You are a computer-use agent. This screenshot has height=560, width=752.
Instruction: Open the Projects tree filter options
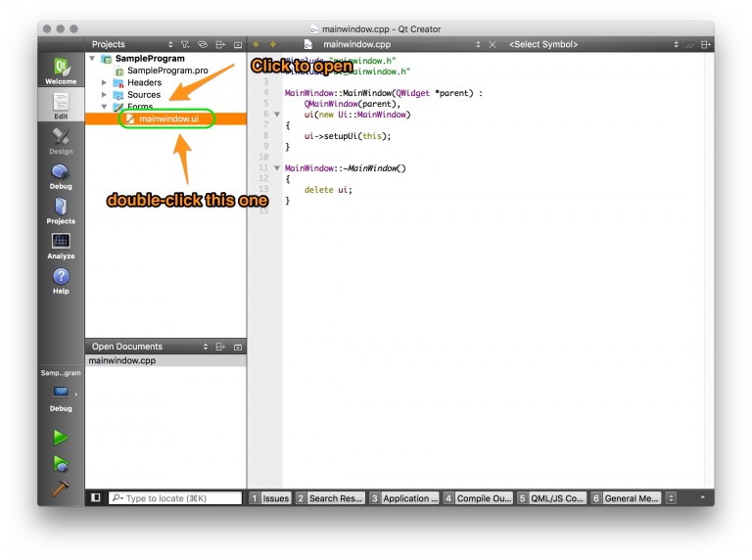185,45
